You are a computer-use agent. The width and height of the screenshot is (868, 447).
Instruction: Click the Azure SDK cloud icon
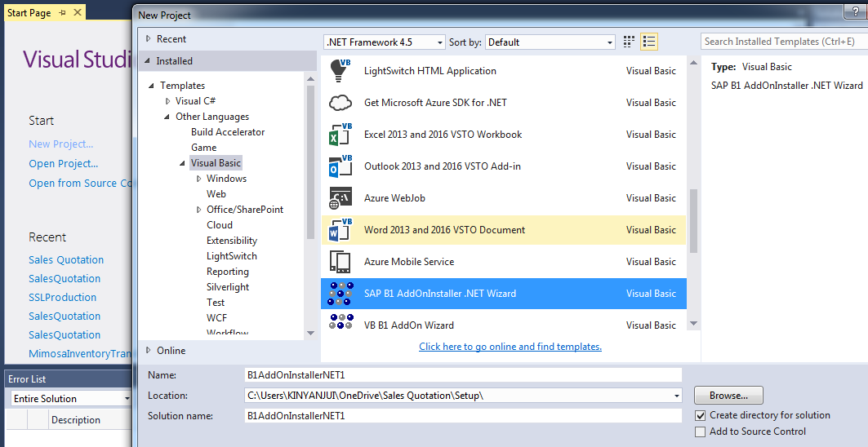pos(340,103)
